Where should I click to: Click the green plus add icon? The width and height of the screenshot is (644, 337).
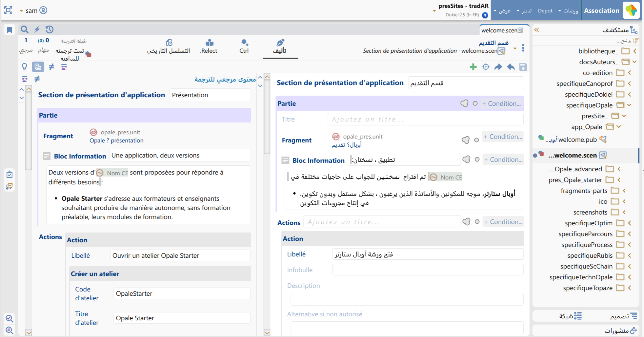pyautogui.click(x=473, y=67)
